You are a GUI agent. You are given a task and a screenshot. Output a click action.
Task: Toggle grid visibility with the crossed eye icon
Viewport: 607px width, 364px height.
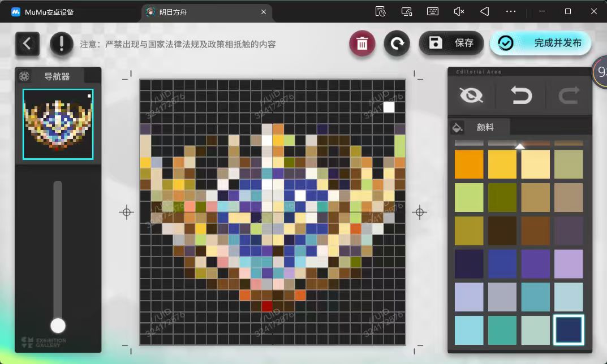click(x=471, y=95)
